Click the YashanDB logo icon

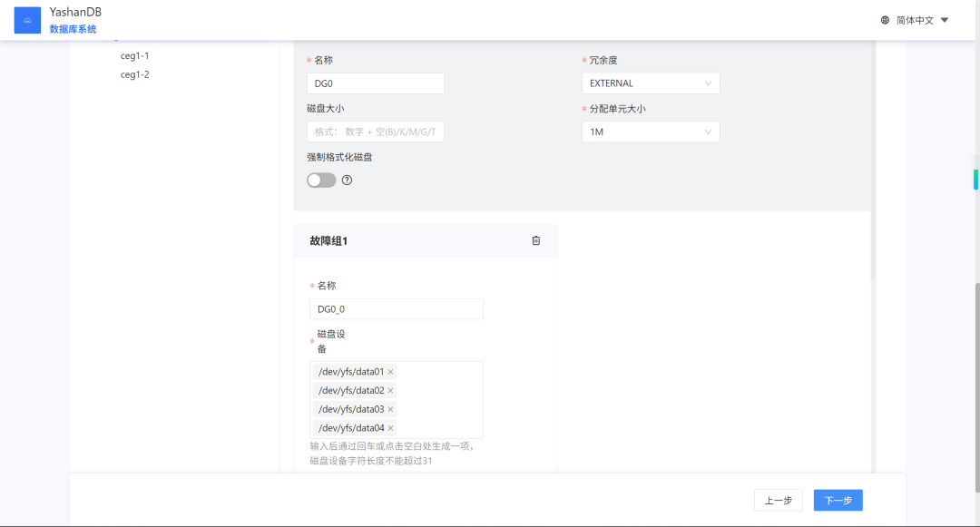27,20
